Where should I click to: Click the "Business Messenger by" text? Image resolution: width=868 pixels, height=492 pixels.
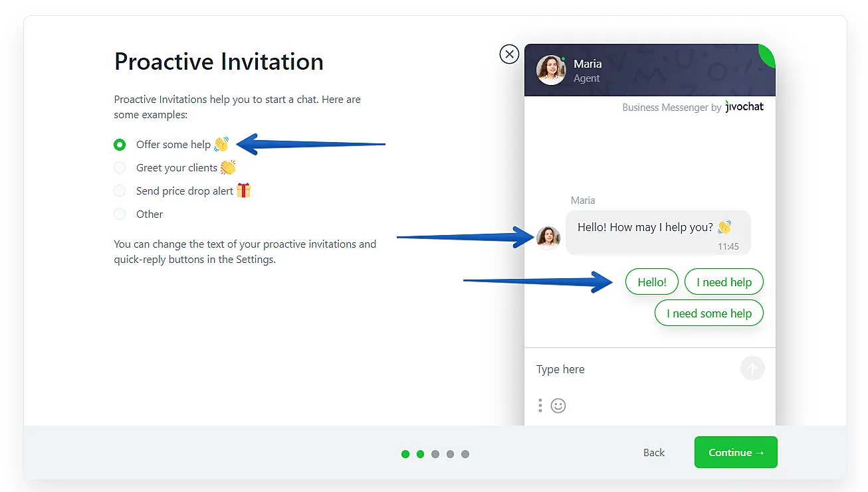[671, 108]
